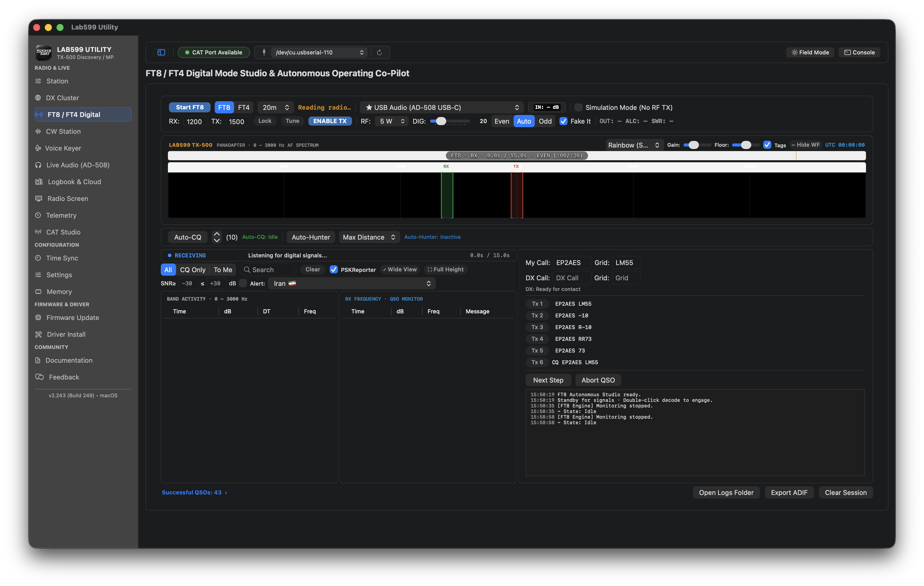Uncheck the PSKReporter checkbox
Screen dimensions: 924x586
(334, 270)
